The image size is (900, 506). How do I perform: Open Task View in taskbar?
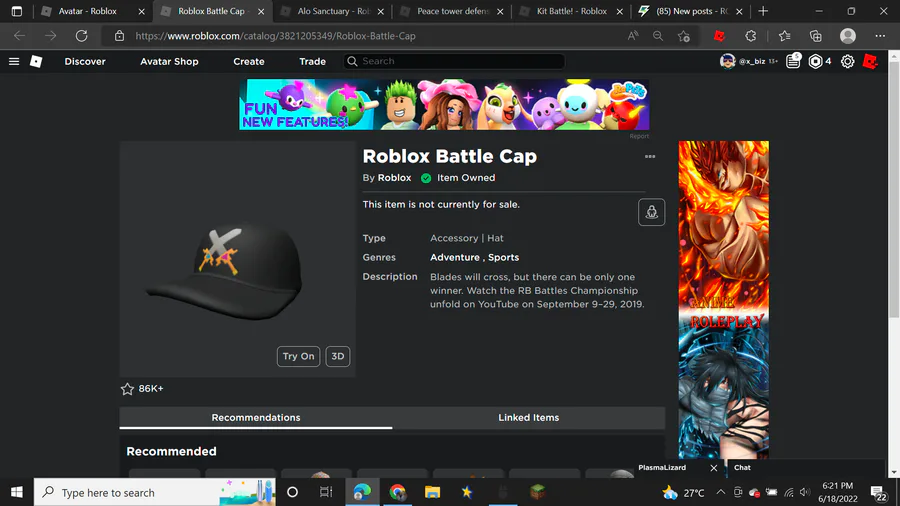pos(325,492)
